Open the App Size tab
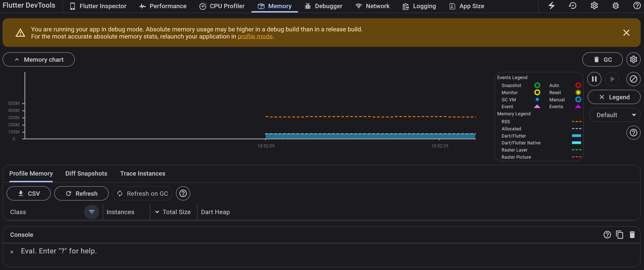This screenshot has height=270, width=644. pyautogui.click(x=467, y=6)
